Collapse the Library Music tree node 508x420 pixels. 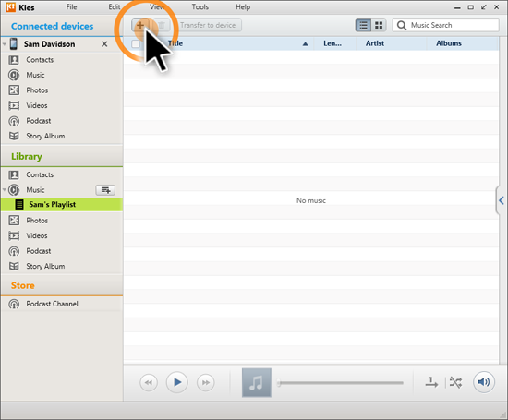[5, 190]
